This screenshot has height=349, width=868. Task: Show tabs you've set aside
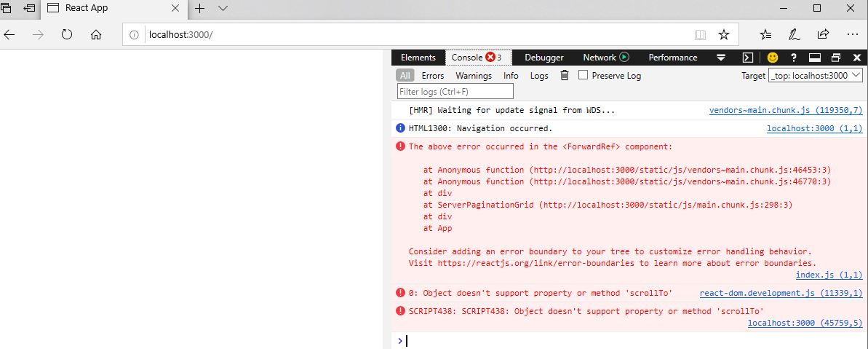6,8
